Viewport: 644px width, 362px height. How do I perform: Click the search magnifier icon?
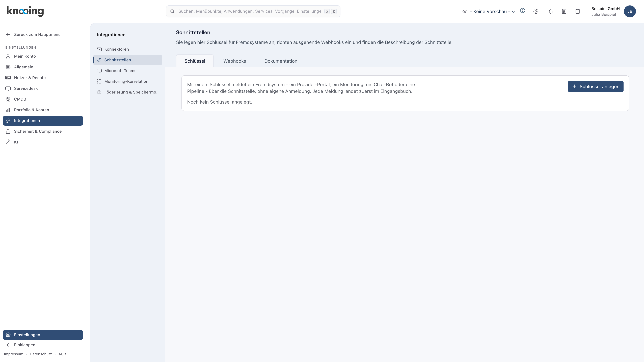pos(172,12)
